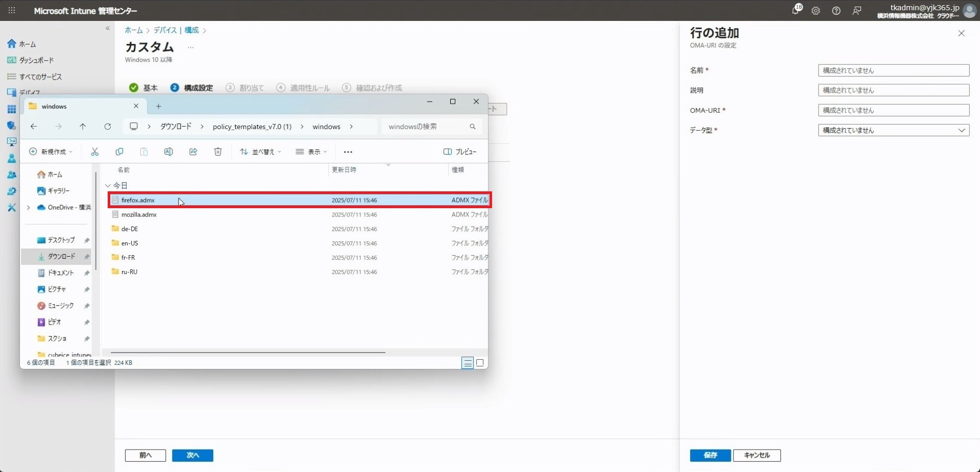Click the ホーム breadcrumb link
The height and width of the screenshot is (472, 980).
[x=134, y=30]
